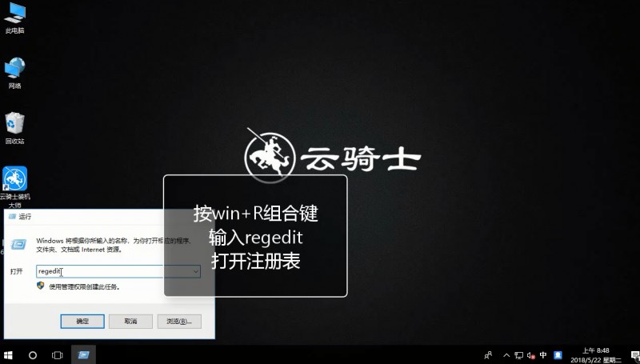Launch the 云骑士装机大师 desktop shortcut
Screen dimensions: 640x364
pos(14,187)
